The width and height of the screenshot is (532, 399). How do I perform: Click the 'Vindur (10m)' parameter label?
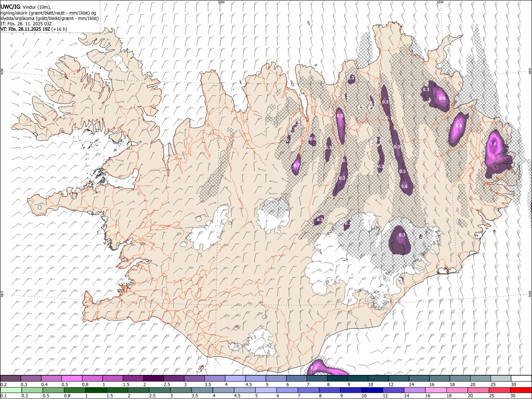click(x=37, y=7)
